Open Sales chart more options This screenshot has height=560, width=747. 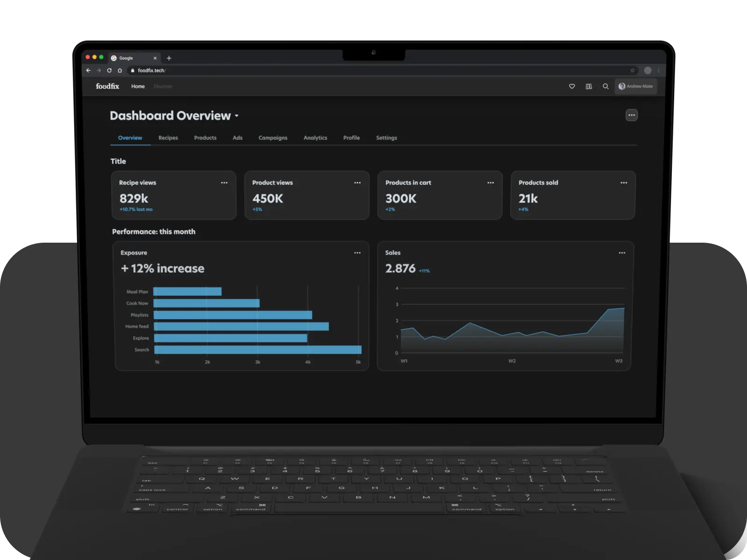point(622,253)
